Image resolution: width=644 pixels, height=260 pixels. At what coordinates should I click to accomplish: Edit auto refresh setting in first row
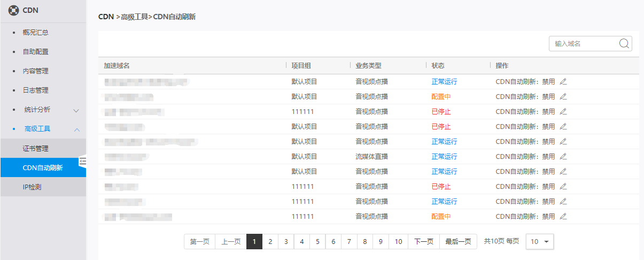click(563, 82)
